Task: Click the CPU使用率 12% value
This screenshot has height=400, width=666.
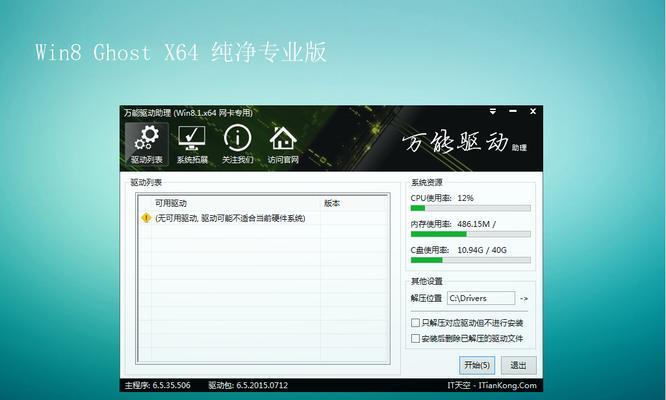Action: point(466,198)
